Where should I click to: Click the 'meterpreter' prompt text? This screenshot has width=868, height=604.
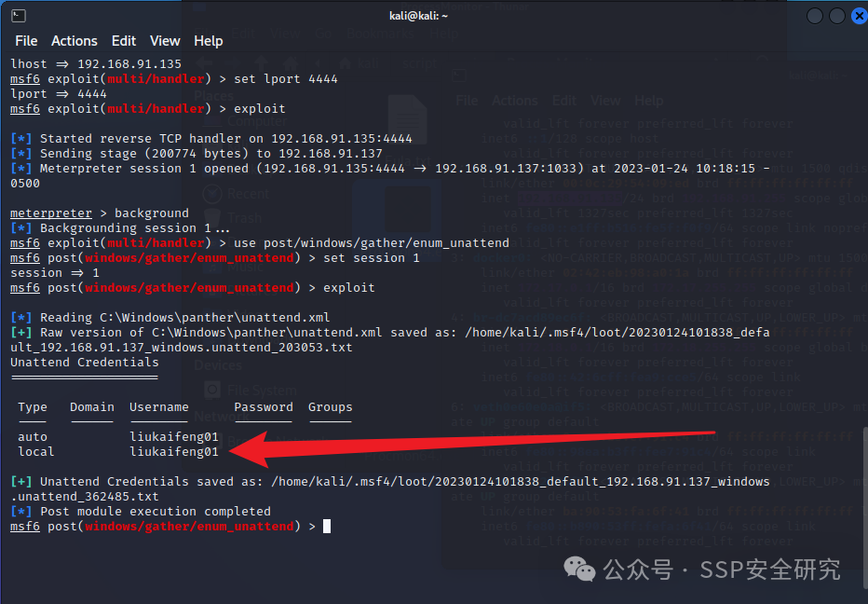click(51, 213)
